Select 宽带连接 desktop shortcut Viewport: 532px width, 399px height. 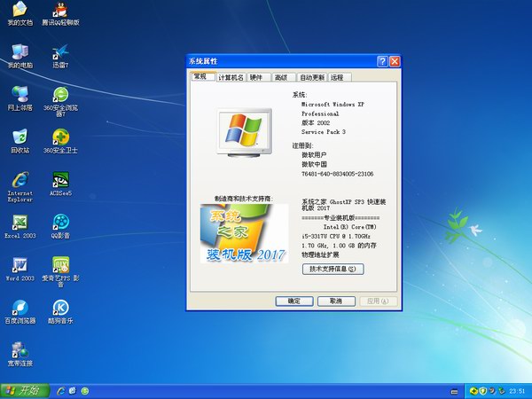coord(20,355)
